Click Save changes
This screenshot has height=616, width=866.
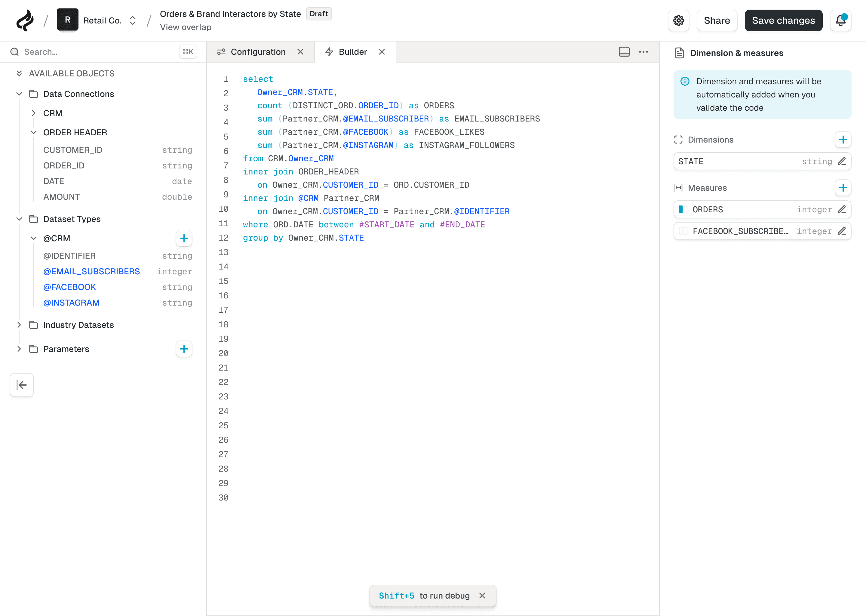click(783, 20)
